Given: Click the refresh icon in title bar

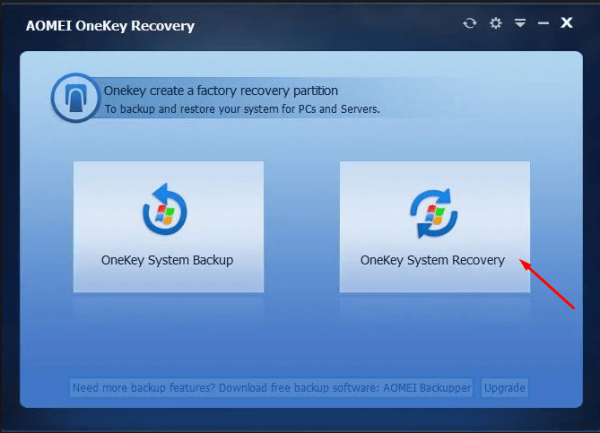Looking at the screenshot, I should click(x=470, y=23).
